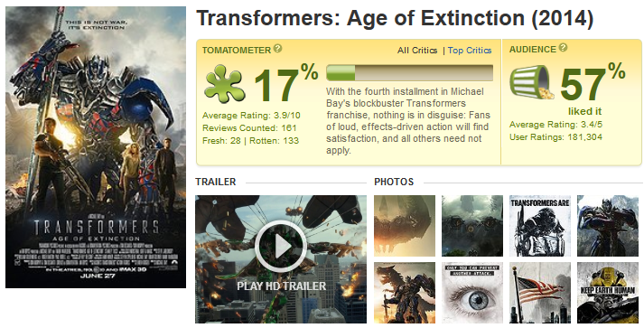Click the Tomatometer score progress bar

(410, 73)
